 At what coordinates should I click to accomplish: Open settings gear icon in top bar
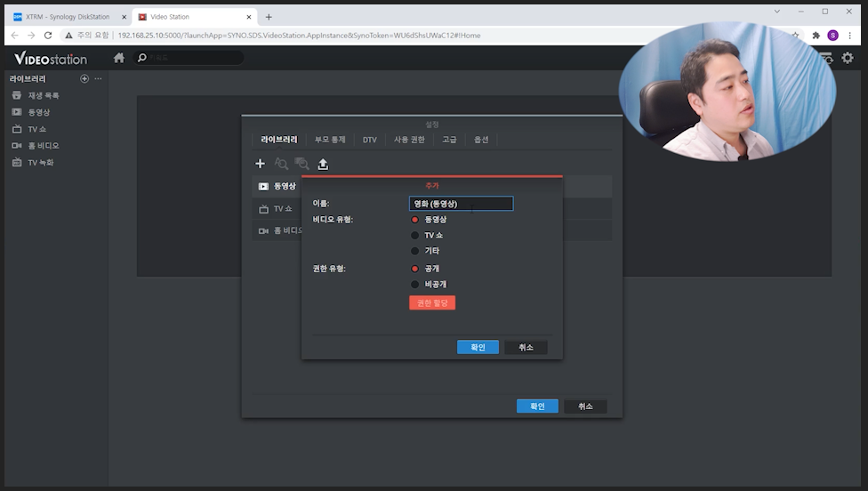pyautogui.click(x=847, y=58)
